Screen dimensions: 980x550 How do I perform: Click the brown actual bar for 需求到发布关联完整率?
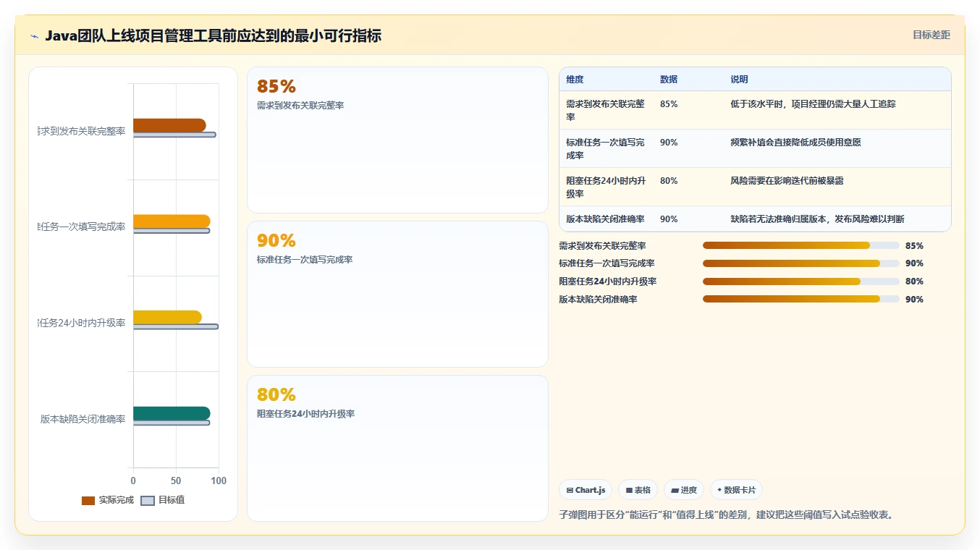(169, 125)
